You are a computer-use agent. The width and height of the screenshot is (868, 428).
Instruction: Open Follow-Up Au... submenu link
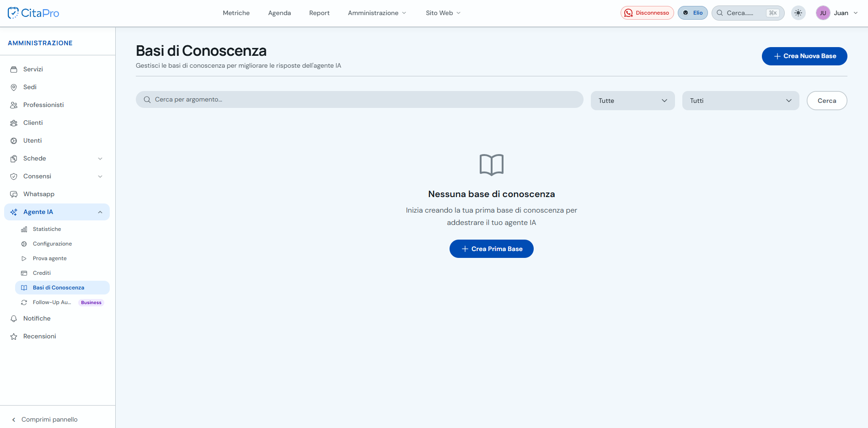pos(62,302)
